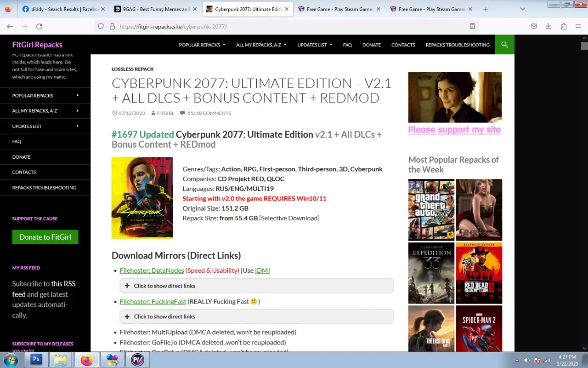The width and height of the screenshot is (588, 368).
Task: Open the Red Dead Redemption II thumbnail
Action: (x=479, y=273)
